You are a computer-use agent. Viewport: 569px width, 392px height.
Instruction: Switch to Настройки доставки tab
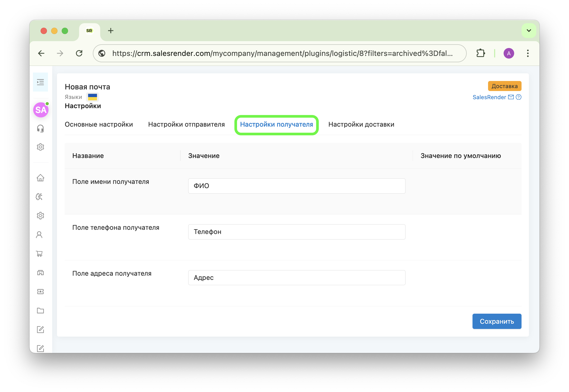[361, 125]
